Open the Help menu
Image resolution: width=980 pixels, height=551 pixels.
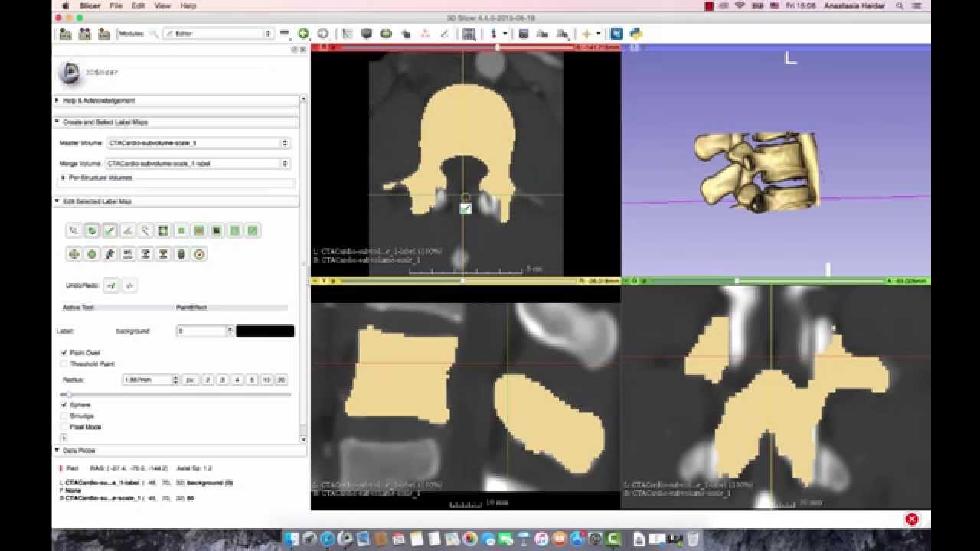pos(188,5)
